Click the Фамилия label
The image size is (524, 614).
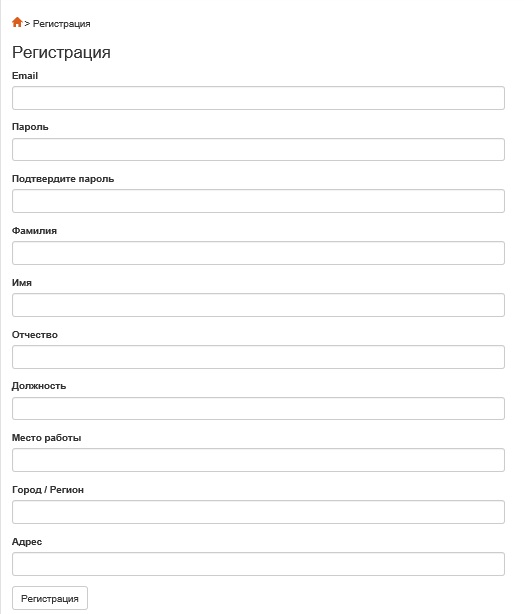[34, 231]
